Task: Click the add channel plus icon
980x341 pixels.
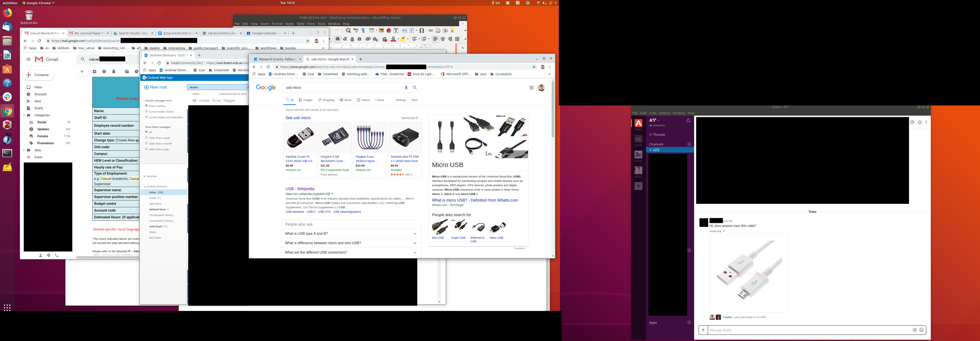Action: click(x=689, y=144)
